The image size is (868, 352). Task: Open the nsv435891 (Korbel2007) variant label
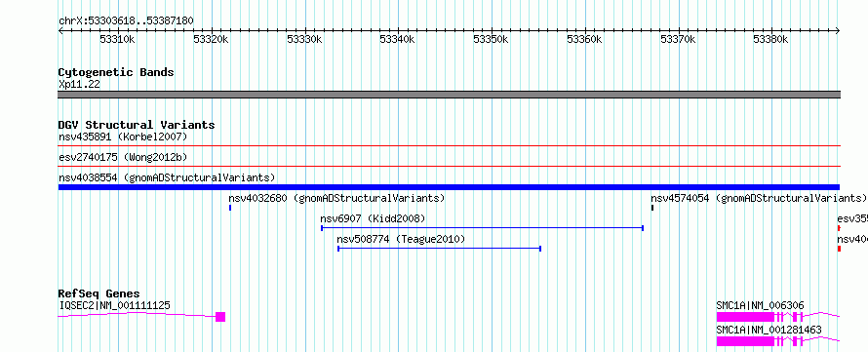click(x=123, y=137)
